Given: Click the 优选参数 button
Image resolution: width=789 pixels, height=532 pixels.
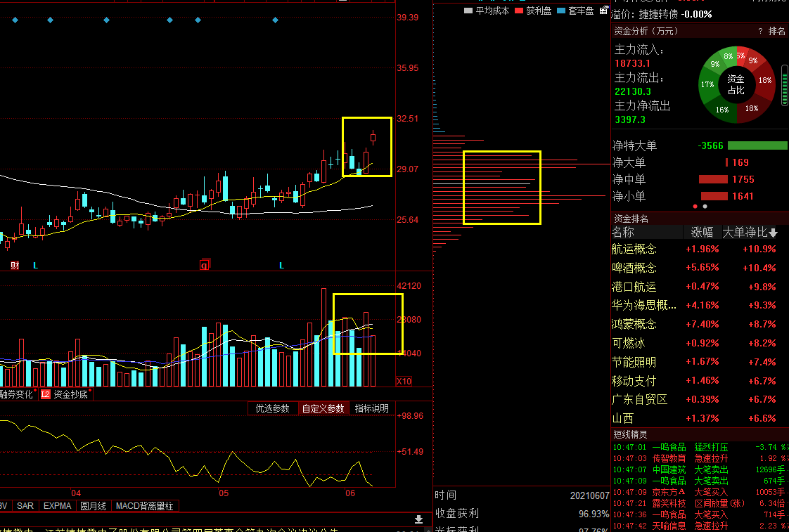Looking at the screenshot, I should tap(273, 408).
